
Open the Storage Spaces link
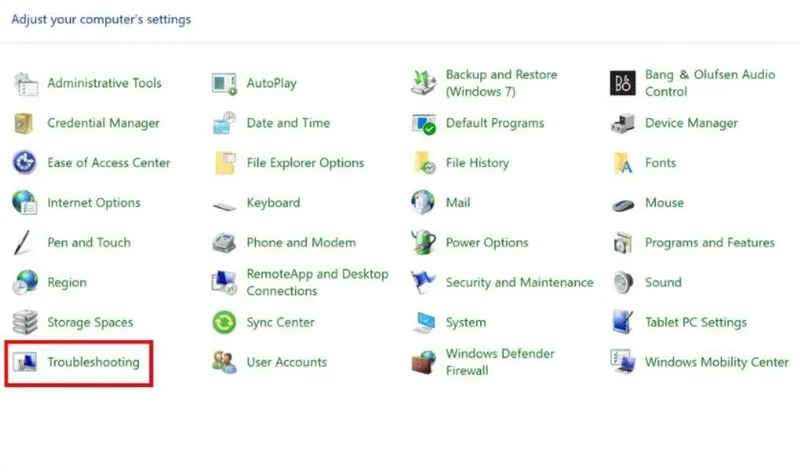90,322
